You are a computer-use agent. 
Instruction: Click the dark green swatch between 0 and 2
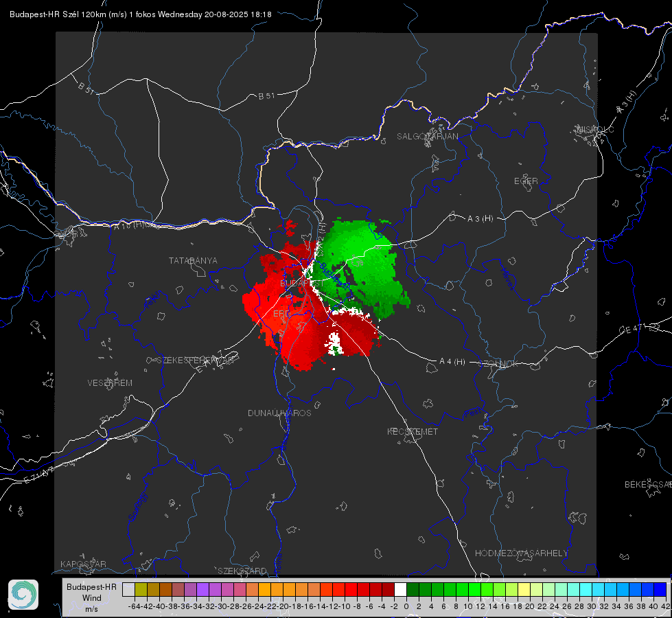[x=413, y=589]
